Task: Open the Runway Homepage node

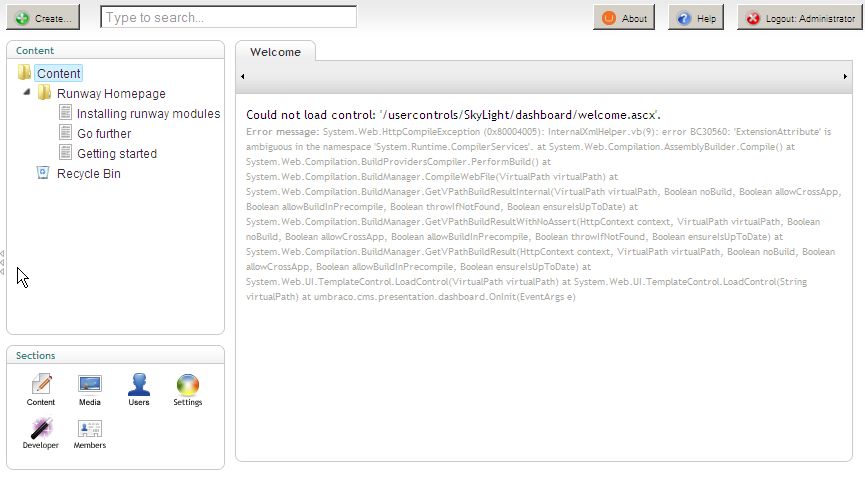Action: [x=111, y=94]
